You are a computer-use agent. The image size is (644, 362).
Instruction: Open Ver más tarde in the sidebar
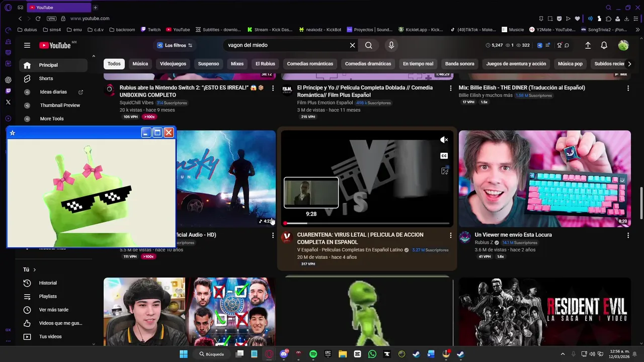(53, 310)
